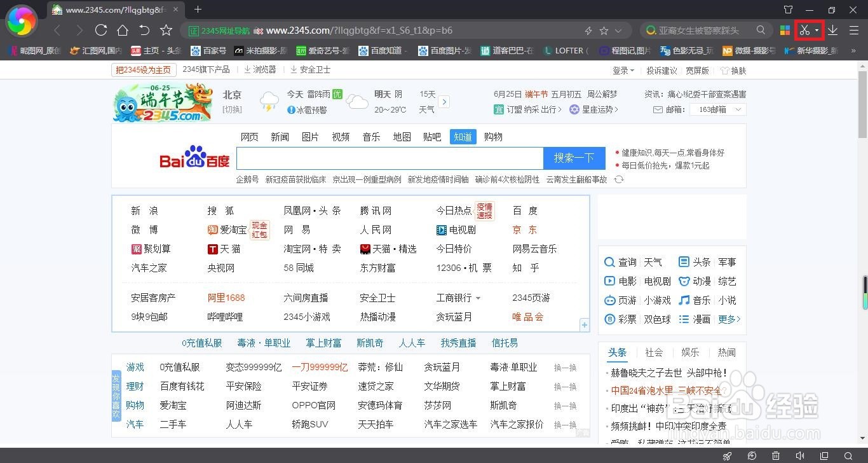Select the 视频 search tab
Image resolution: width=868 pixels, height=463 pixels.
click(x=341, y=137)
